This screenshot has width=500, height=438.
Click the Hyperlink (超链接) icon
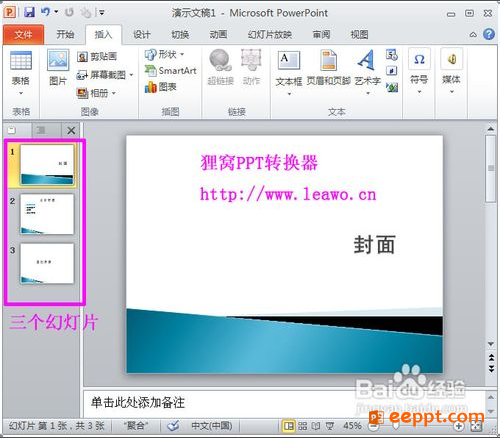(x=220, y=60)
